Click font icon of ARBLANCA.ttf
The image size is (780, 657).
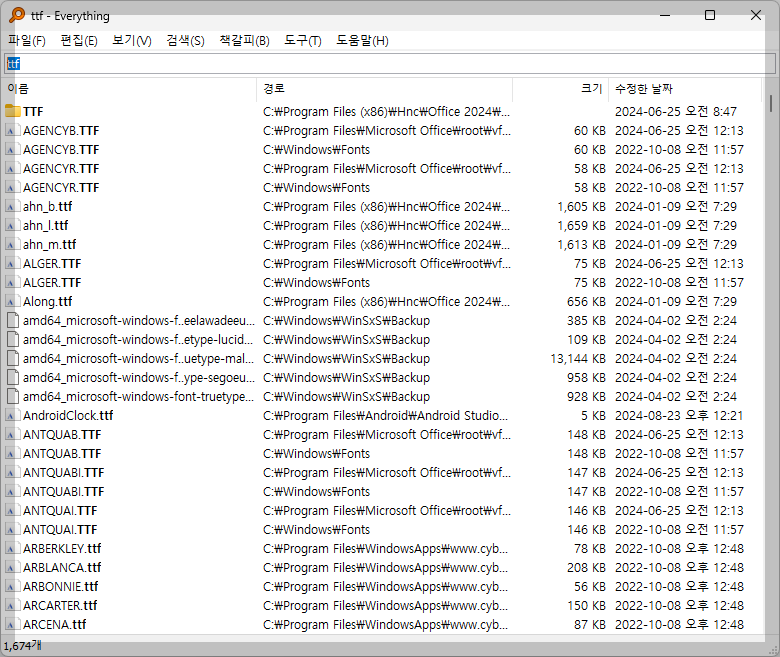pos(11,567)
